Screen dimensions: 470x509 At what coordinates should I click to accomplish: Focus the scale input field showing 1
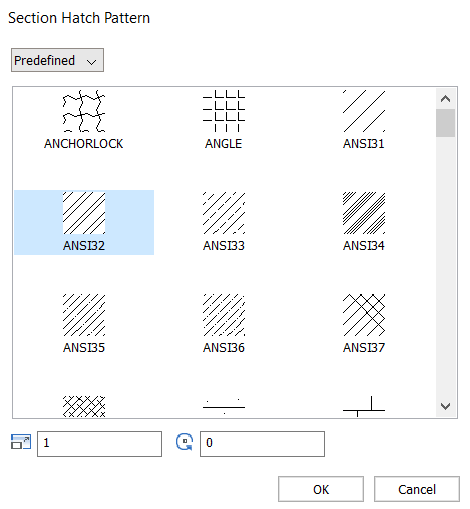pyautogui.click(x=99, y=444)
